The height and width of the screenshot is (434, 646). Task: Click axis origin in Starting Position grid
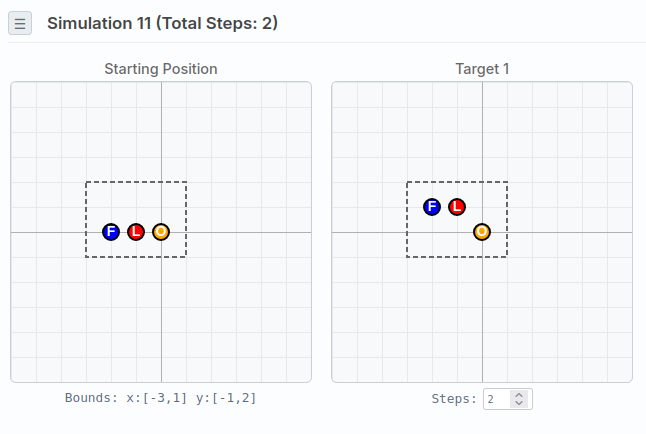pos(161,232)
